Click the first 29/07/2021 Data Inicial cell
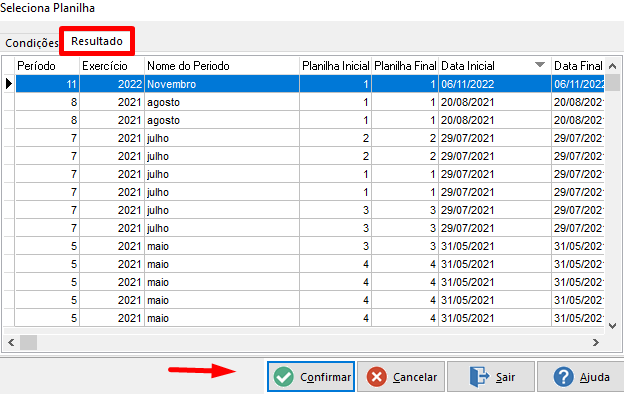 tap(495, 138)
